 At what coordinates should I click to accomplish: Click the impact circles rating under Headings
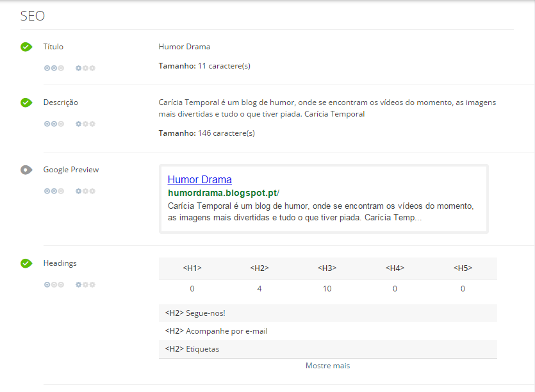(x=54, y=284)
